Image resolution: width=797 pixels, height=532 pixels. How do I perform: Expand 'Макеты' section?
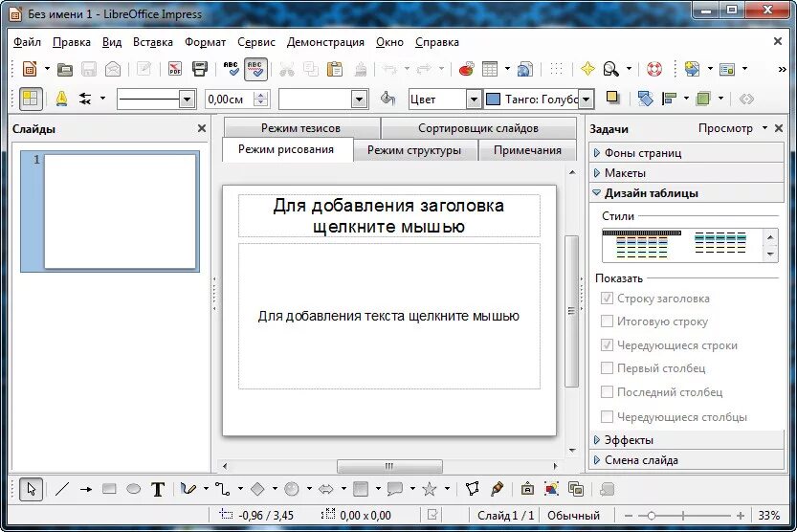click(x=686, y=173)
